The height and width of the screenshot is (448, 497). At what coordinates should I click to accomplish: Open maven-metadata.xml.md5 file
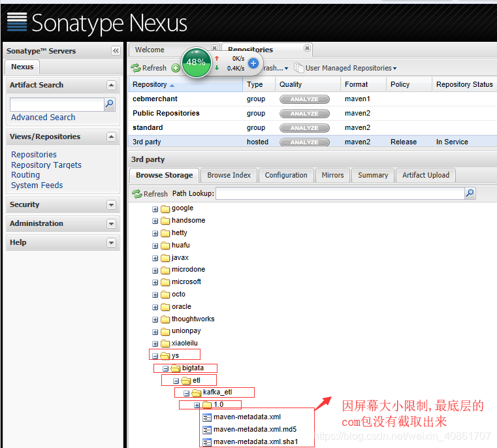255,429
